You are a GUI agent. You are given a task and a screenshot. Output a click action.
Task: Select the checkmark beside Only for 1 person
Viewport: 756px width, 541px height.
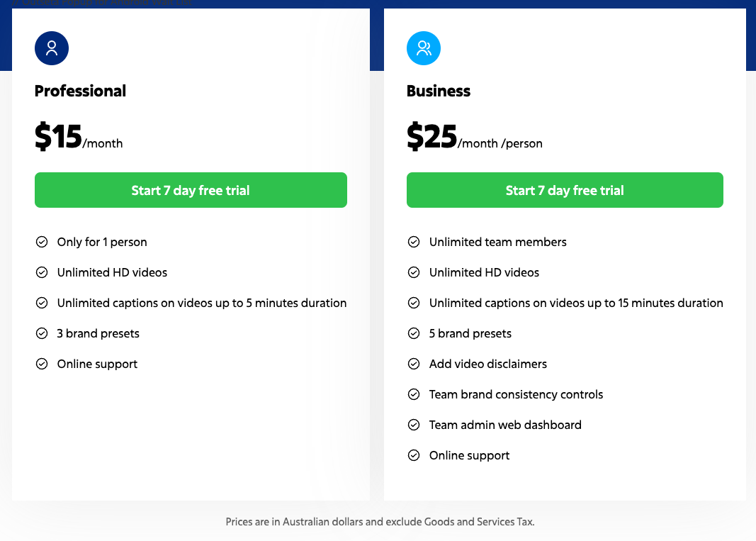point(41,242)
